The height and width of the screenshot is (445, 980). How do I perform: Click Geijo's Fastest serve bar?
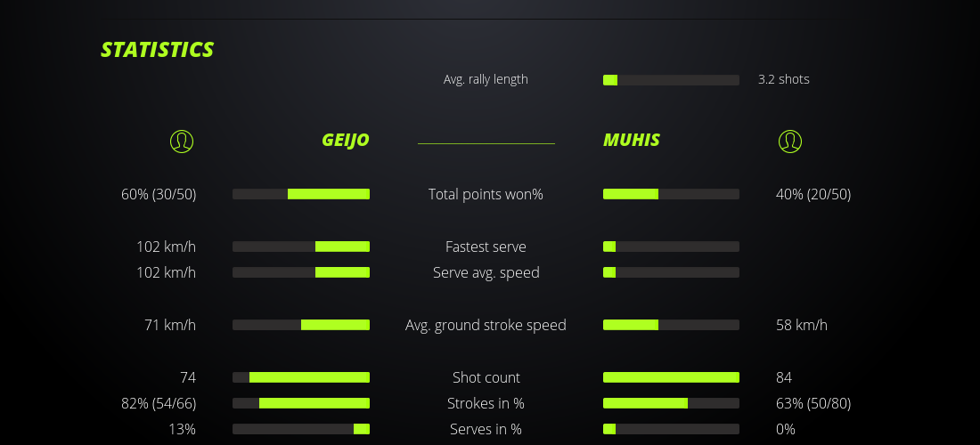301,247
